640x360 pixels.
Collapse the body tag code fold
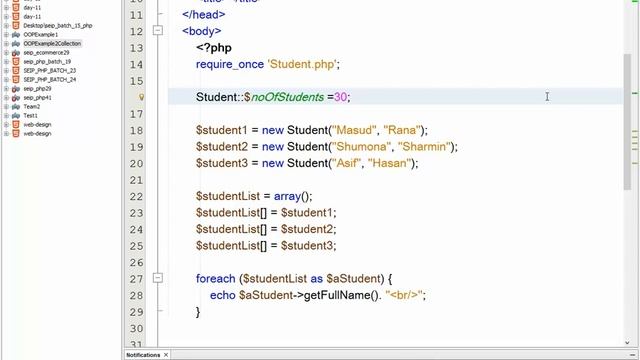click(x=158, y=31)
